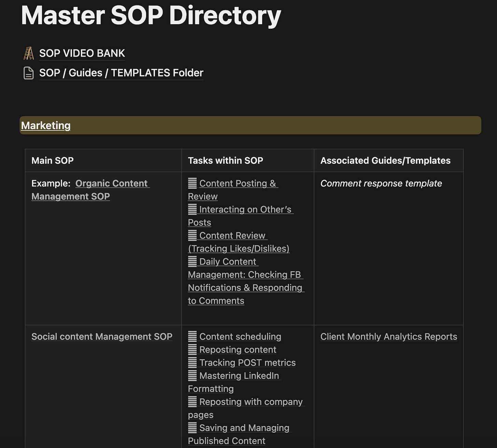497x448 pixels.
Task: Open Client Monthly Analytics Reports link
Action: click(389, 337)
